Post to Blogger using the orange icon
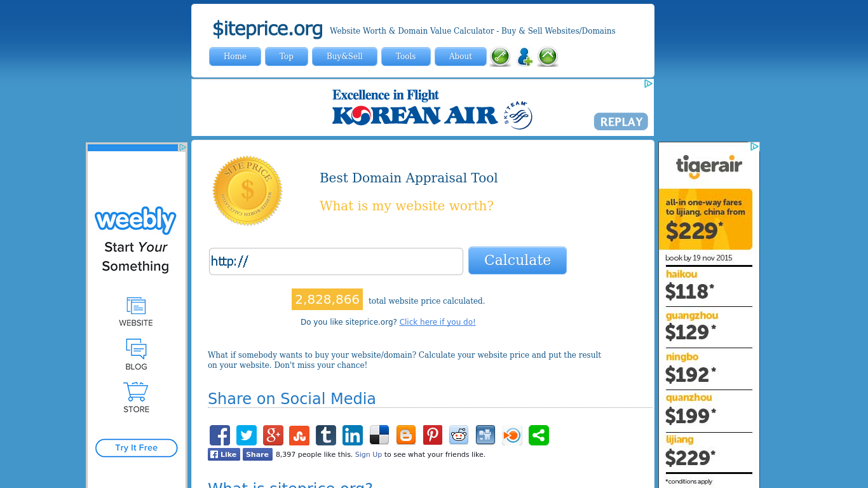The width and height of the screenshot is (868, 488). pyautogui.click(x=405, y=435)
